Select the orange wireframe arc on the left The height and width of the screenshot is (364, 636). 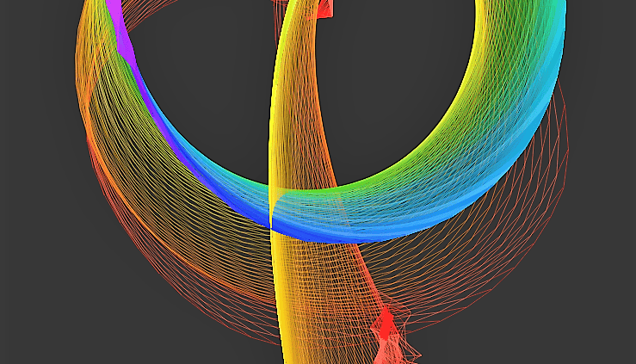coord(96,172)
